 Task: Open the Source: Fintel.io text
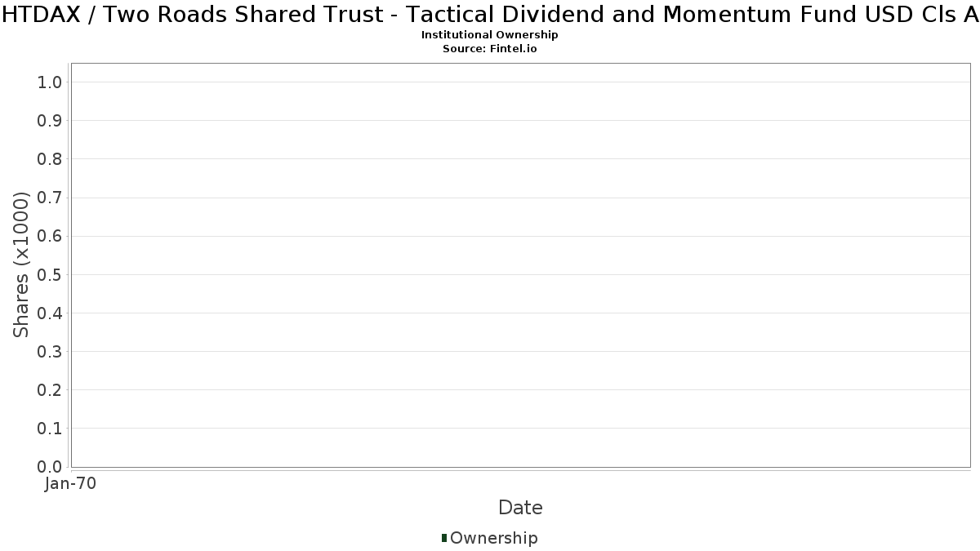(x=490, y=49)
